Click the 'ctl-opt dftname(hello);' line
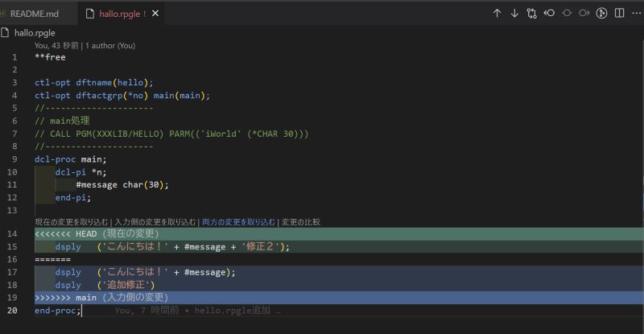Viewport: 644px width, 334px height. (x=93, y=83)
